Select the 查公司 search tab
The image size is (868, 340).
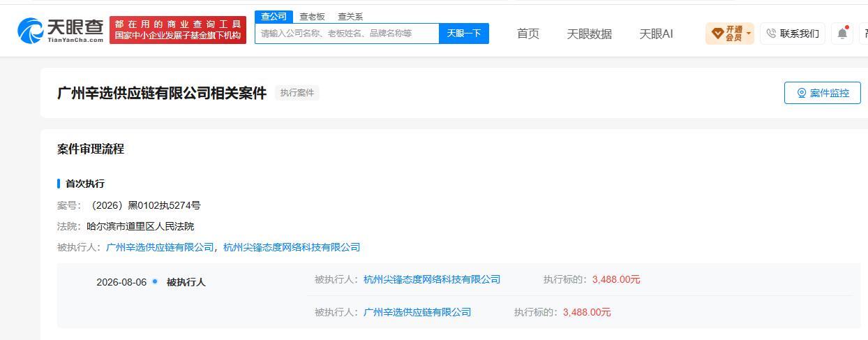pos(274,17)
